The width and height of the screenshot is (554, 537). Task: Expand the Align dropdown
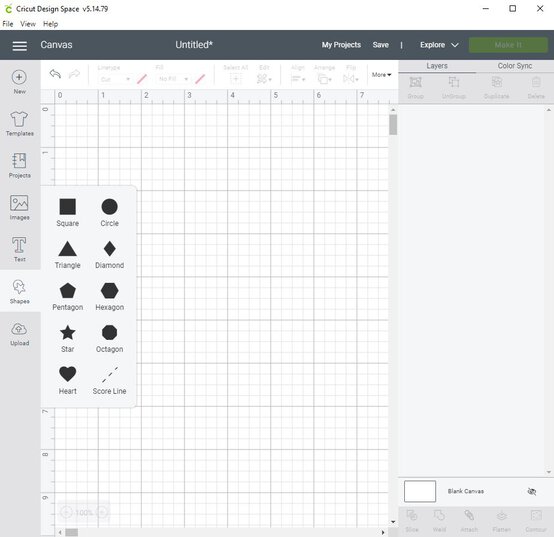coord(298,79)
